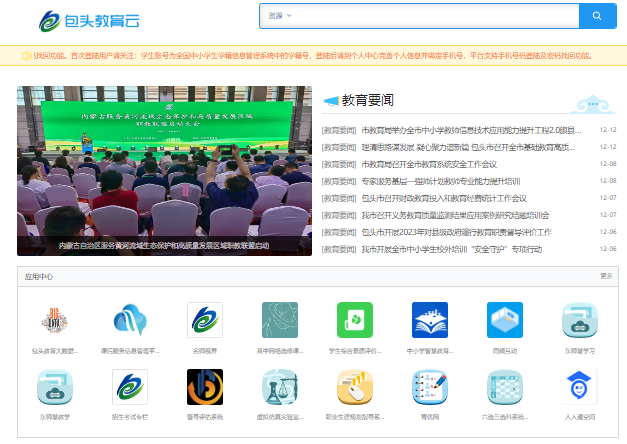The image size is (627, 444).
Task: Open the 教育要闻 section heading
Action: (367, 101)
